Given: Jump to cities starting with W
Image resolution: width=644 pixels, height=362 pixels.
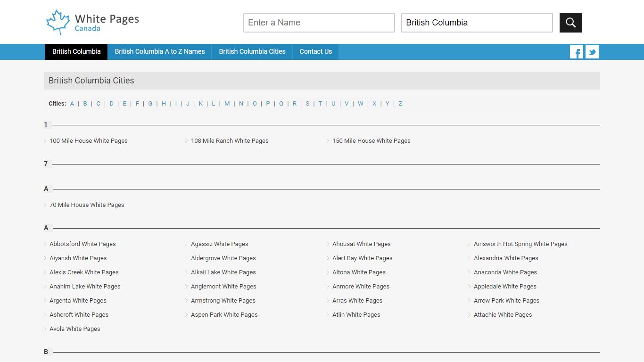Looking at the screenshot, I should (x=360, y=104).
